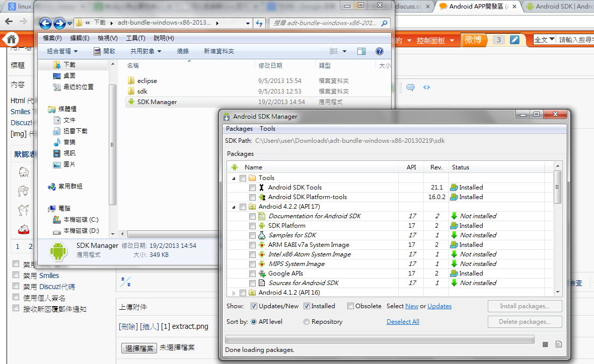594x364 pixels.
Task: Open the 編輯(E) menu in Explorer
Action: 80,38
